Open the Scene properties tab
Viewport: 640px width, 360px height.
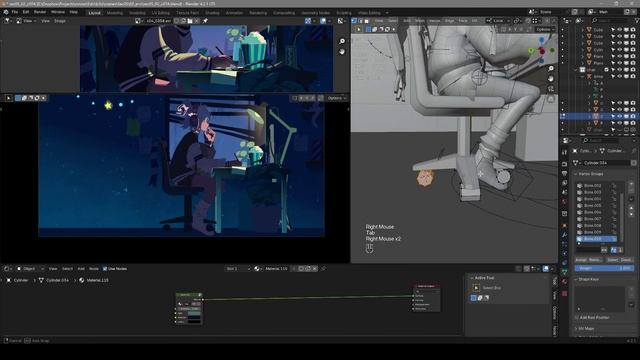(564, 192)
